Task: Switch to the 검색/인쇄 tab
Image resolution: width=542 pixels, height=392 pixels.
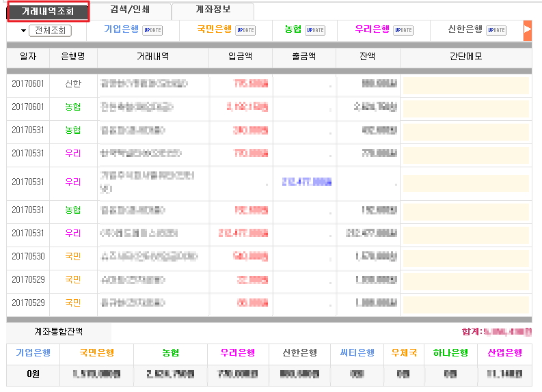Action: [x=130, y=10]
